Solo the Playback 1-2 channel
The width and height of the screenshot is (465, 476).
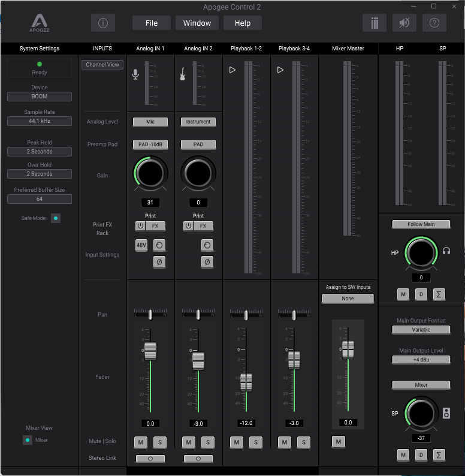(x=255, y=442)
